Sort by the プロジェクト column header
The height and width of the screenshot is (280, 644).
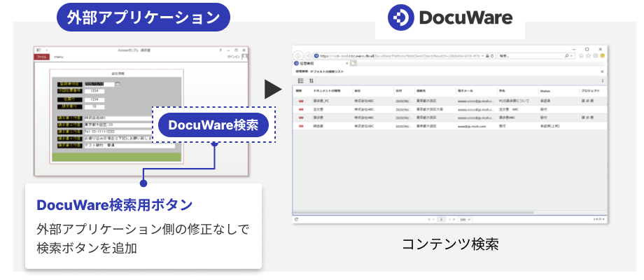(591, 90)
